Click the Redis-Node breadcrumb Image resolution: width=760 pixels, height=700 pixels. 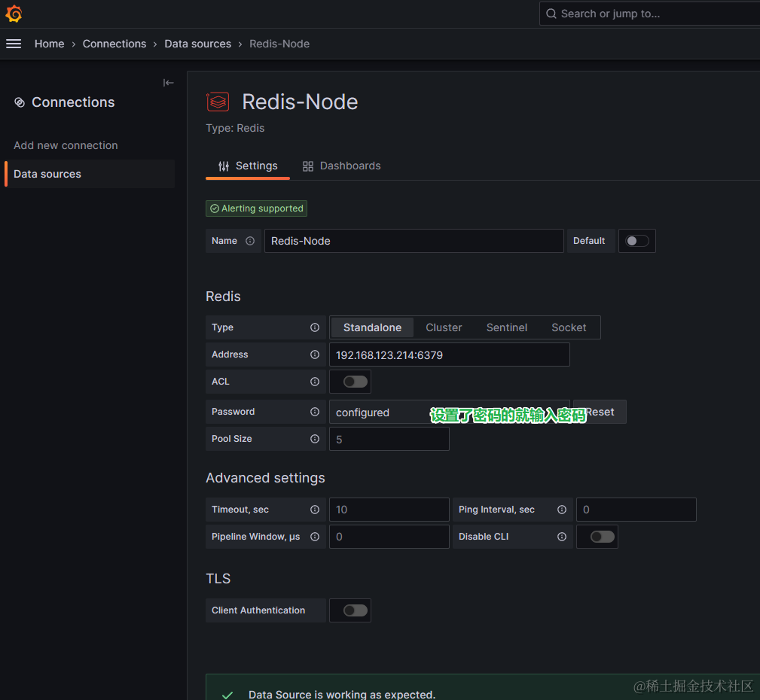[279, 44]
